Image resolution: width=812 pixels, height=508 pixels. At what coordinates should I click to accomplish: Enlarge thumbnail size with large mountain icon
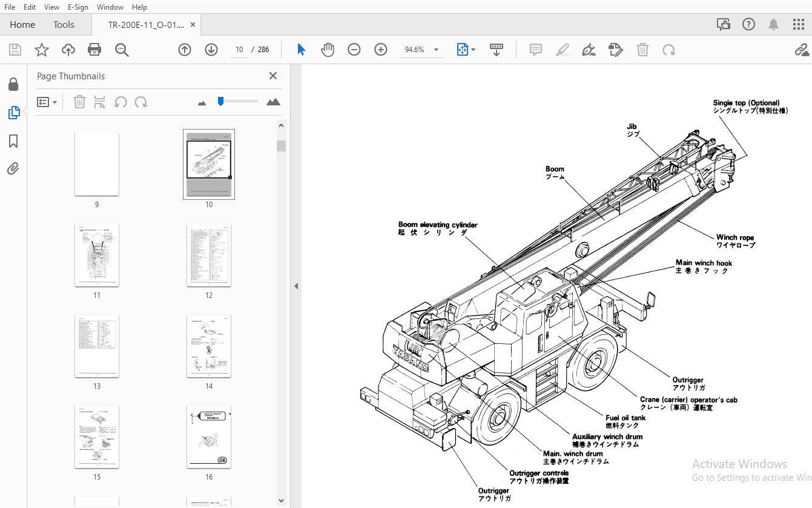[x=274, y=102]
